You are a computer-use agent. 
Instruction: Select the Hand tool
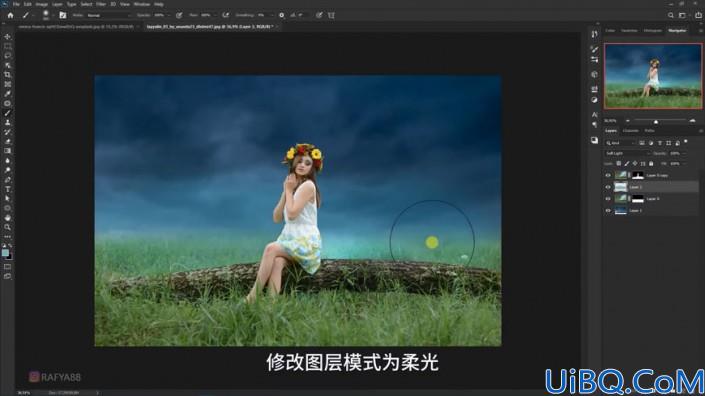[x=8, y=218]
